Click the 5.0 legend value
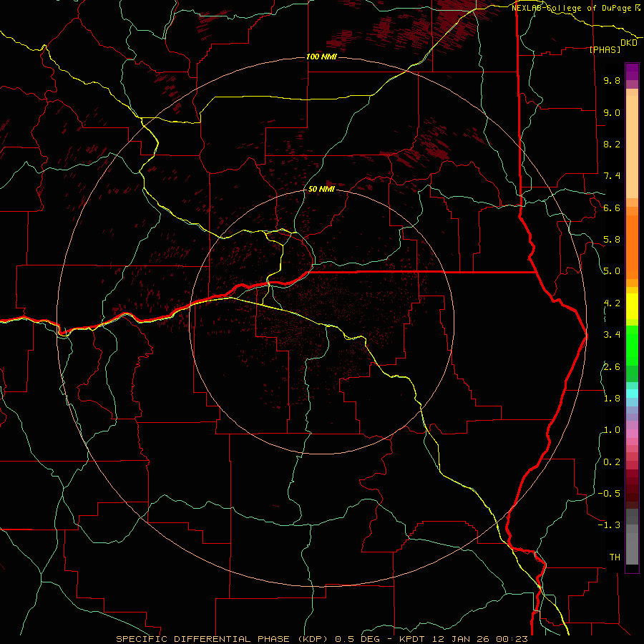This screenshot has height=644, width=644. [612, 271]
